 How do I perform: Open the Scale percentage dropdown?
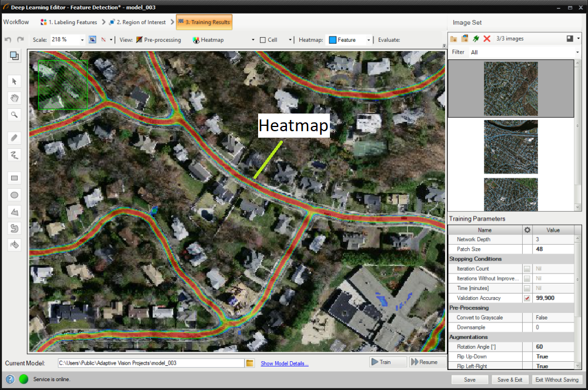coord(81,40)
